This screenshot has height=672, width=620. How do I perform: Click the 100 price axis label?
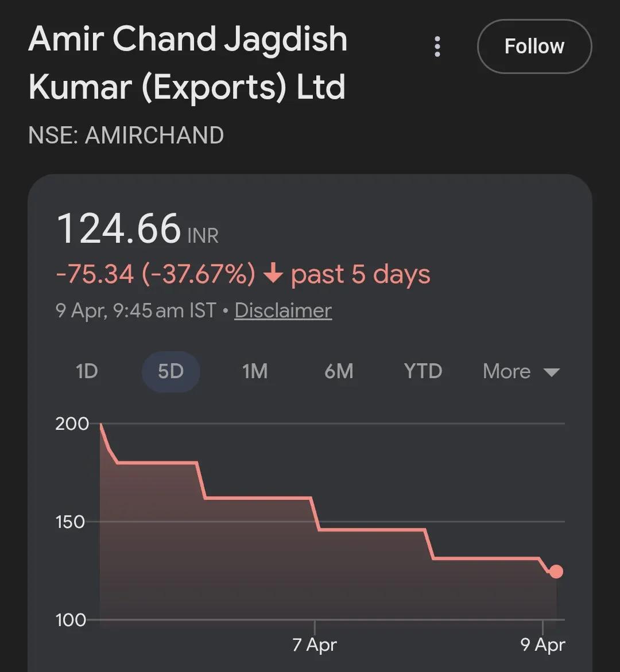pyautogui.click(x=71, y=620)
